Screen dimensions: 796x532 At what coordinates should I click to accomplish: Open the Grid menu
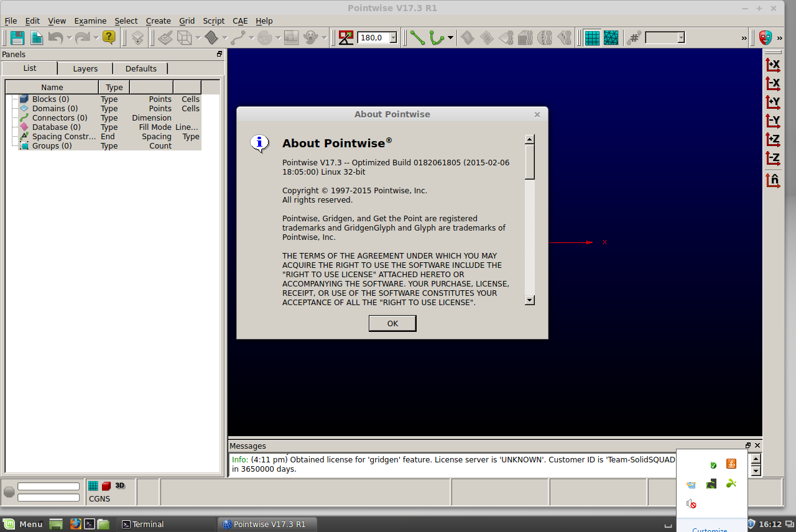[187, 21]
